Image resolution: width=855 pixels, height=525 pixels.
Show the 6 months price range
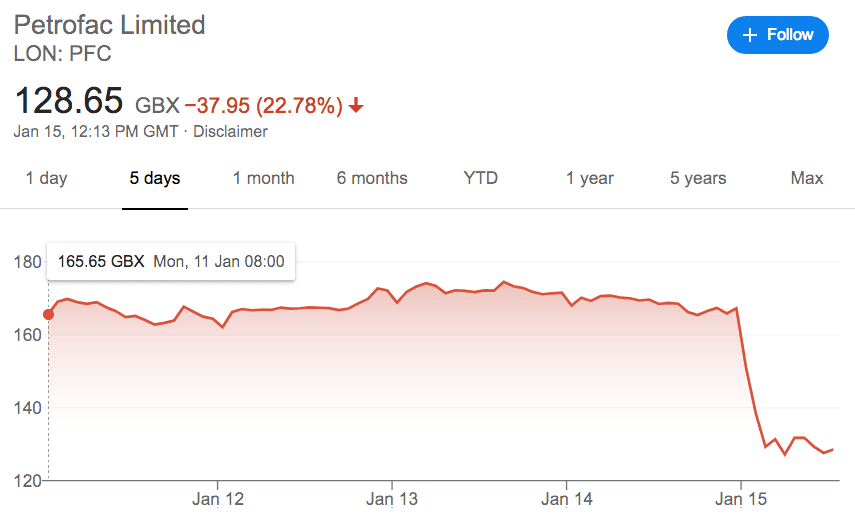pyautogui.click(x=372, y=179)
